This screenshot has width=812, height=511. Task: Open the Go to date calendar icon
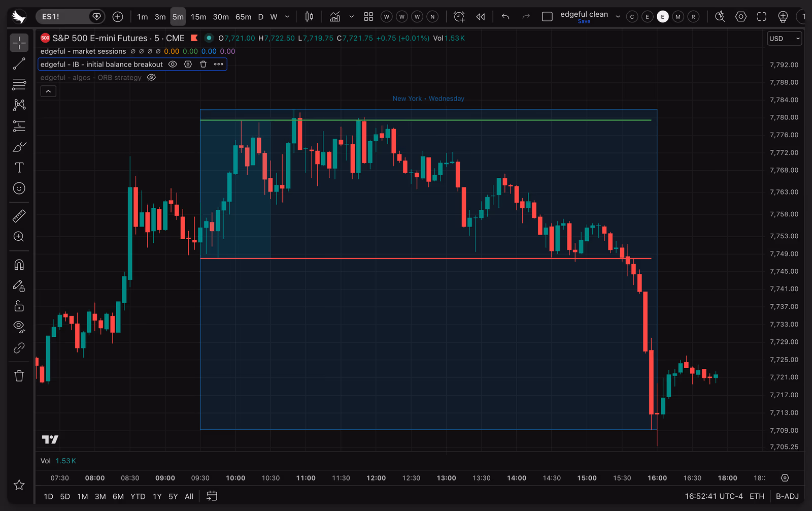pos(212,496)
